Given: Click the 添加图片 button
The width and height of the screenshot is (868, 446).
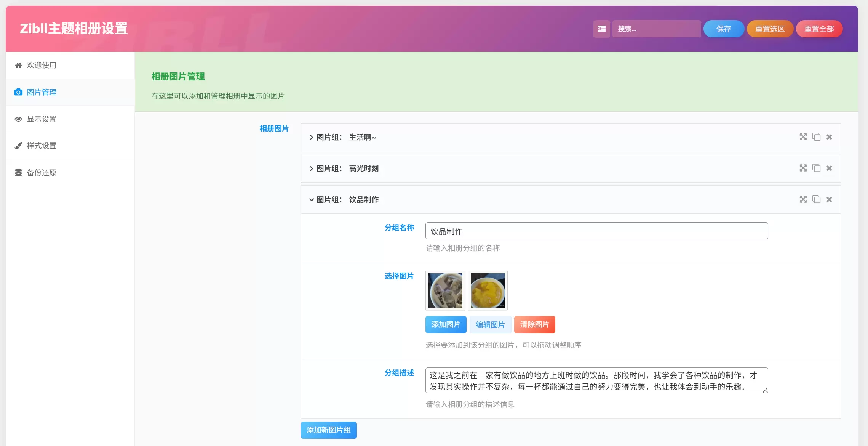Looking at the screenshot, I should [x=446, y=324].
